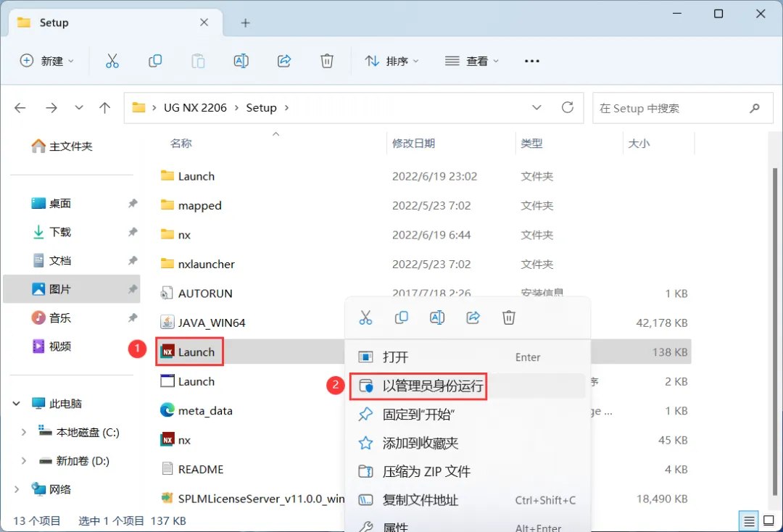Choose 固定到"开始" in the context menu
Image resolution: width=783 pixels, height=532 pixels.
[x=468, y=415]
